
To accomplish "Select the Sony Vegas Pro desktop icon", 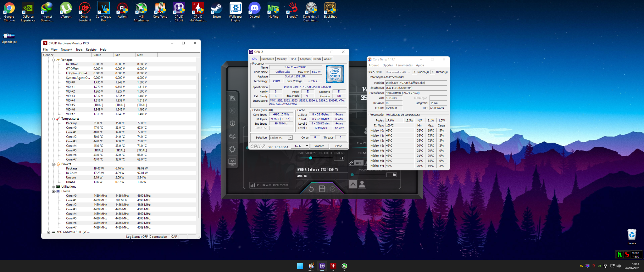I will pos(103,12).
